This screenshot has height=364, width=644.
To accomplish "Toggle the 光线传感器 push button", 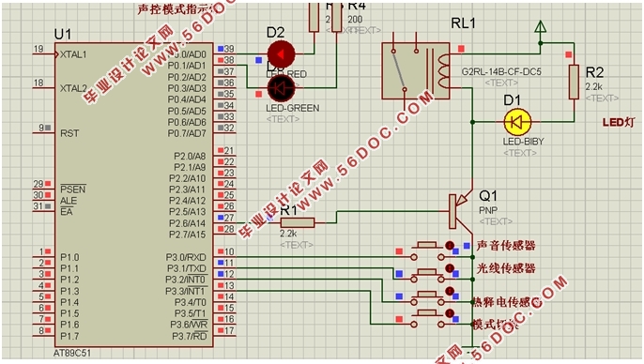I will click(x=427, y=273).
